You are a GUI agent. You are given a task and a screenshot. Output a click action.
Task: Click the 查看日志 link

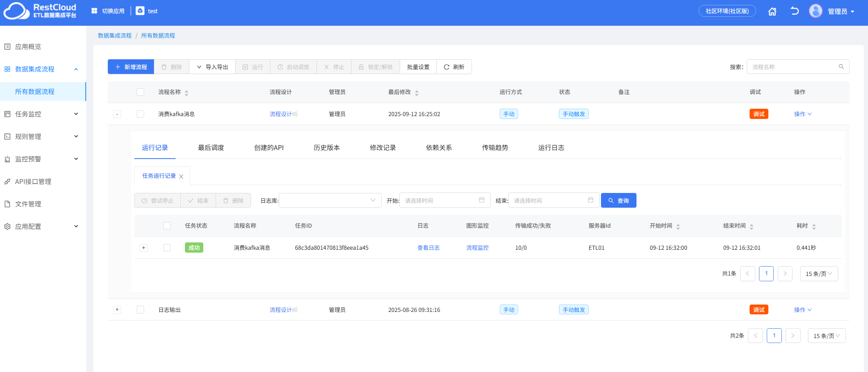[x=428, y=248]
